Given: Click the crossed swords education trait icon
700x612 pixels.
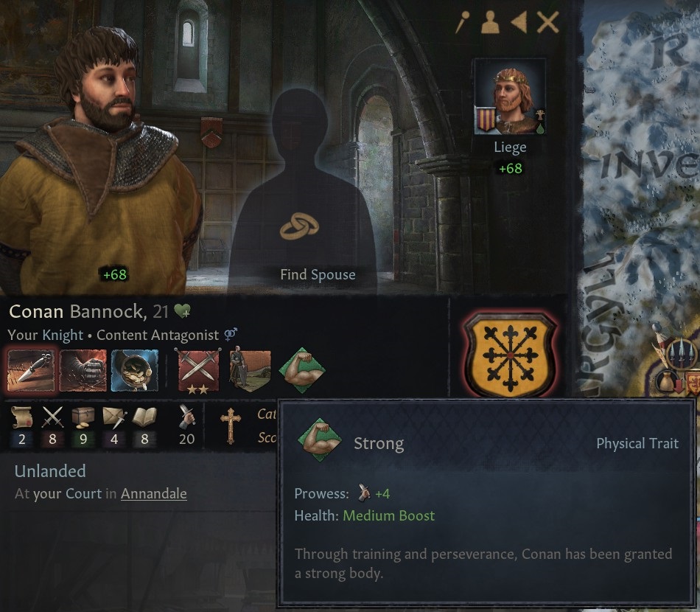Looking at the screenshot, I should pos(198,370).
